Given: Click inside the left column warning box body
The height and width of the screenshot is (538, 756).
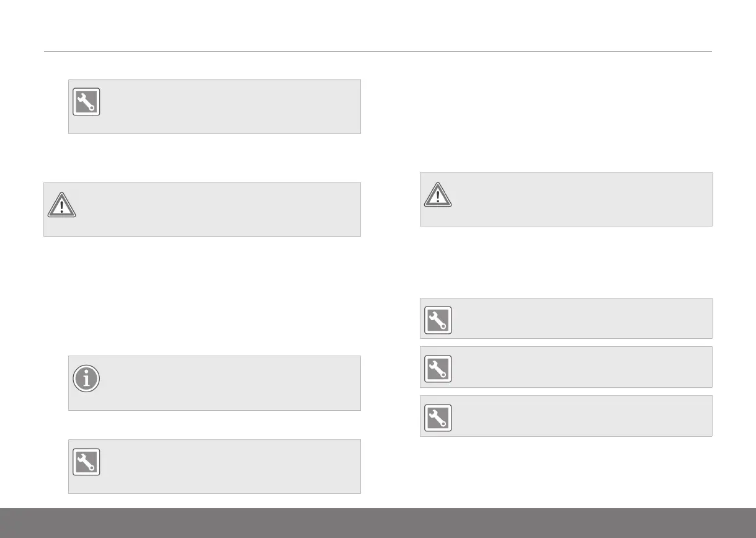Looking at the screenshot, I should click(217, 210).
